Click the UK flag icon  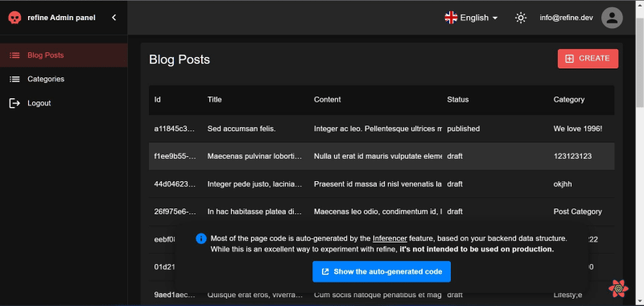(x=451, y=18)
